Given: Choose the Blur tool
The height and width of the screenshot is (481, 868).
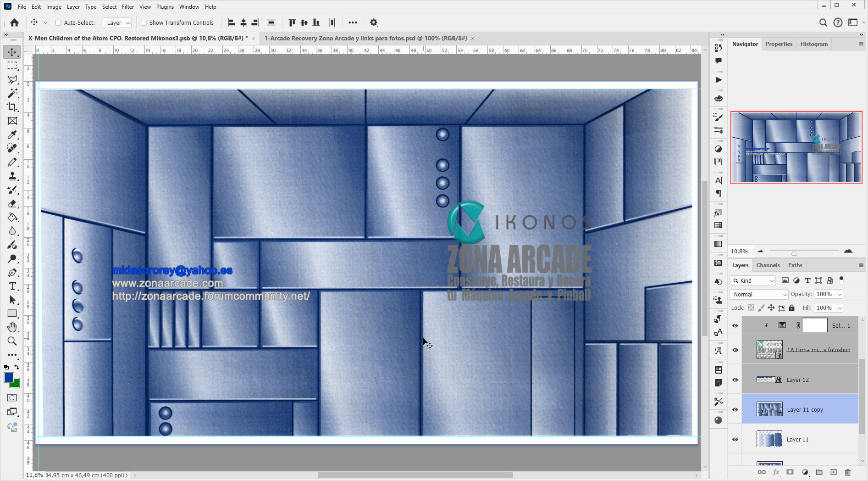Looking at the screenshot, I should coord(12,231).
